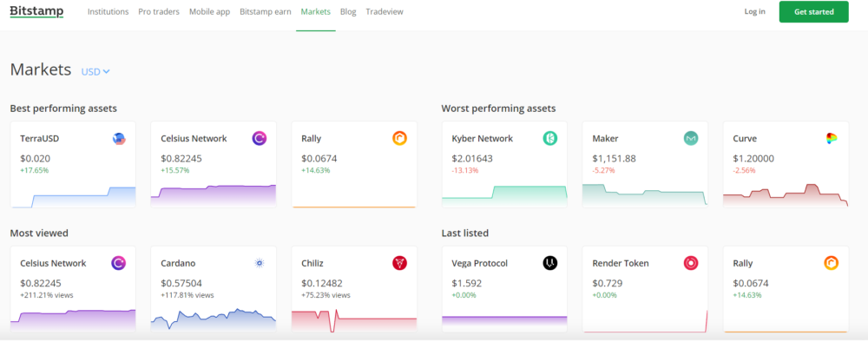
Task: Open the Blog page
Action: pos(348,11)
